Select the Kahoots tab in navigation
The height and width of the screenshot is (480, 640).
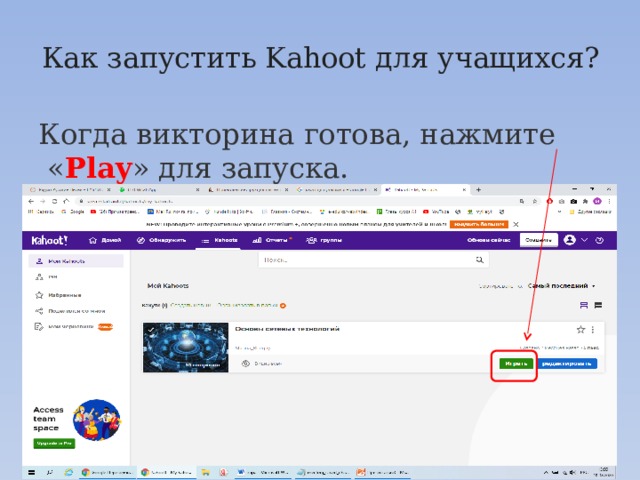(x=220, y=240)
